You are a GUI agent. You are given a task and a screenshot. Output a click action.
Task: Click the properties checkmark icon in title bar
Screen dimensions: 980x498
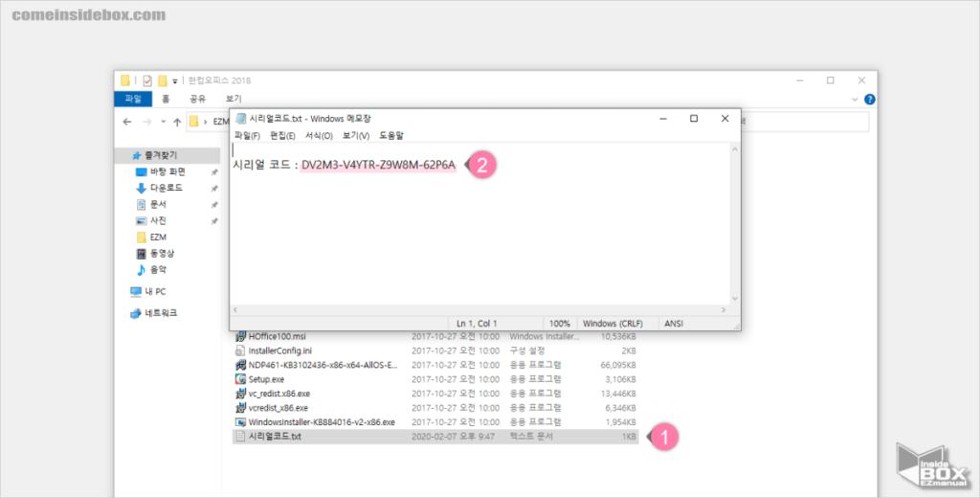click(144, 80)
